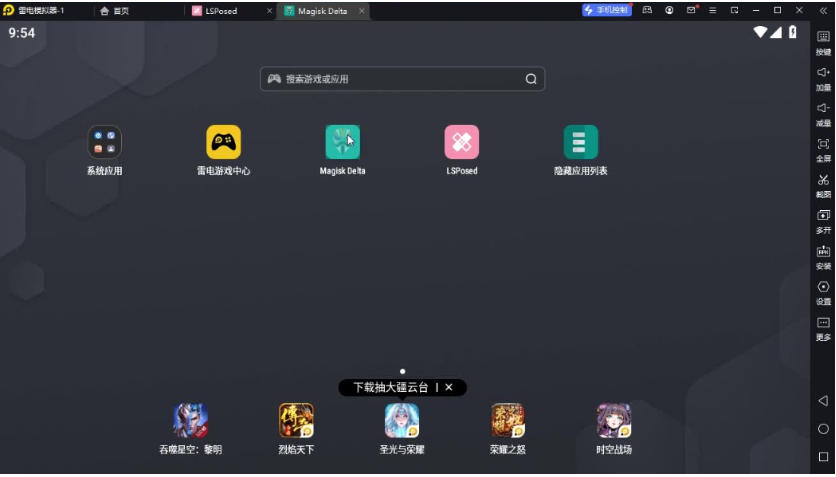
Task: Collapse the right sidebar with double chevron
Action: [x=823, y=10]
